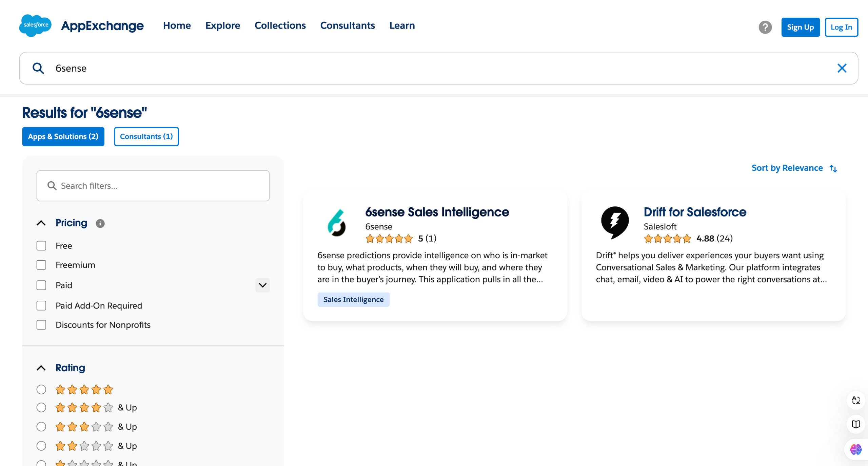Clear the search with the X icon

842,68
